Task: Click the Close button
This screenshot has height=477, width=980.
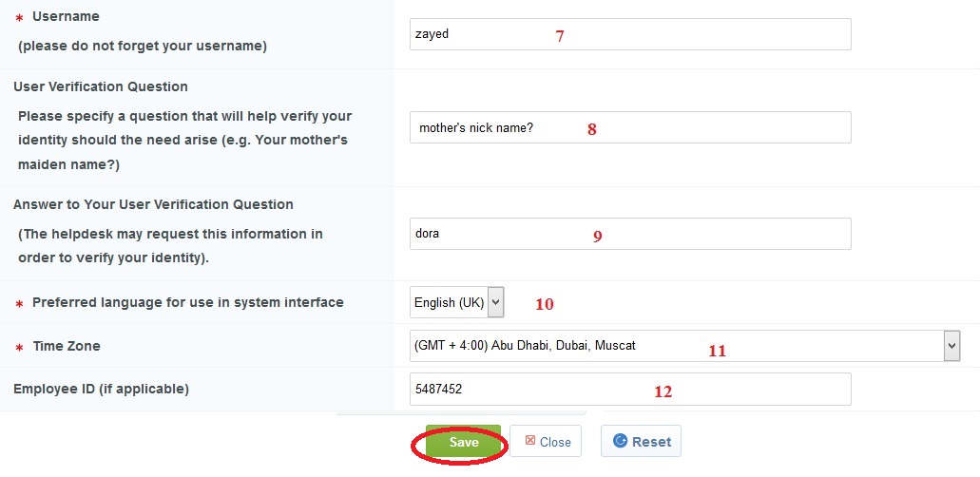Action: click(546, 442)
